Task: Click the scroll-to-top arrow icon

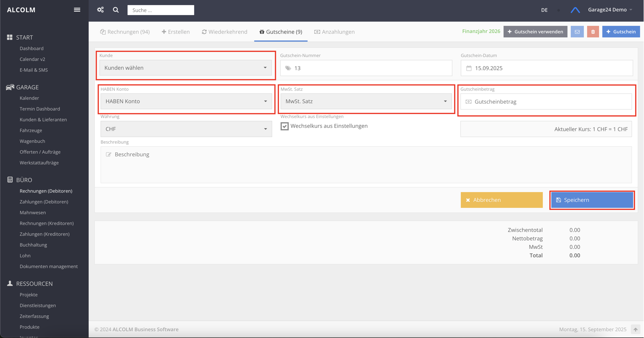Action: 635,330
